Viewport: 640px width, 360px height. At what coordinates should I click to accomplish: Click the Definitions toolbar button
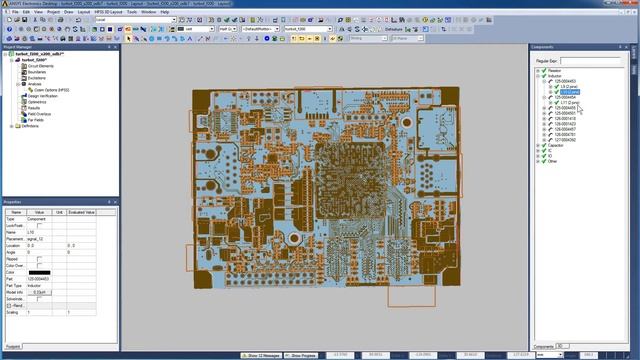click(x=393, y=29)
